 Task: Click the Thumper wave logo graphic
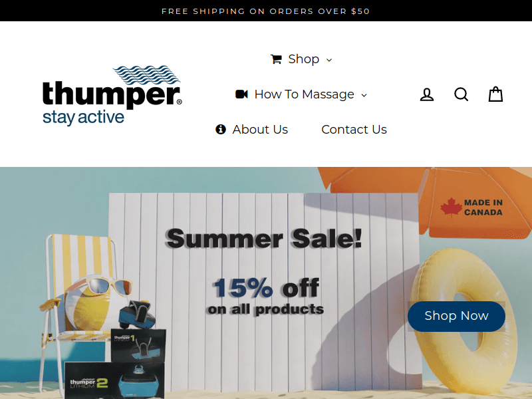pos(146,75)
